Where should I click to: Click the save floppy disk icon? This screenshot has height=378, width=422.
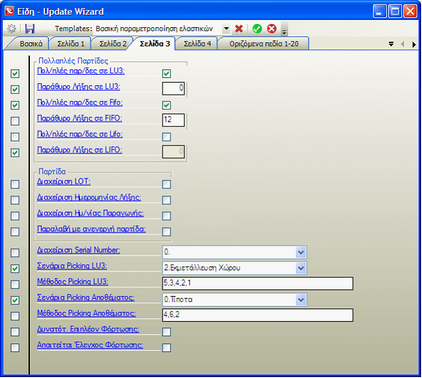[x=30, y=29]
